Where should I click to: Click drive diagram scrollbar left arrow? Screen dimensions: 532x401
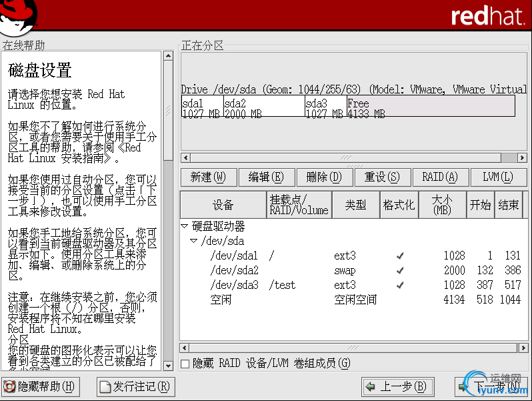pyautogui.click(x=185, y=157)
